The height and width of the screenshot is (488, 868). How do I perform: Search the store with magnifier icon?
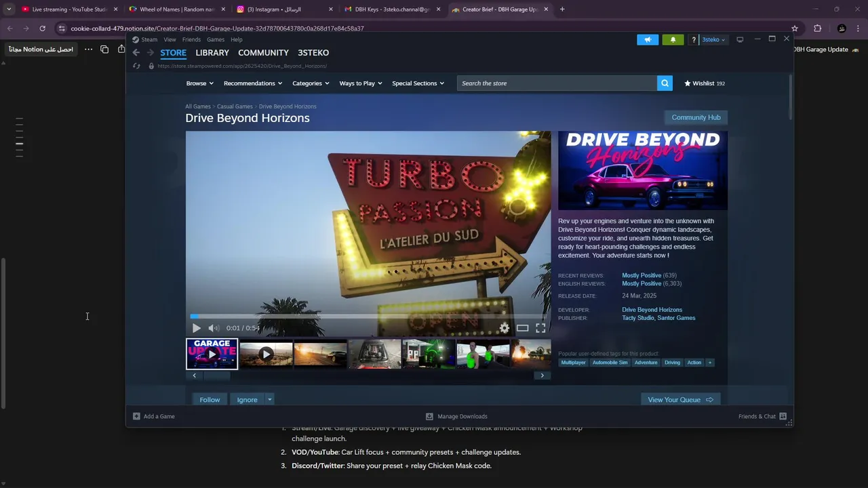[665, 83]
